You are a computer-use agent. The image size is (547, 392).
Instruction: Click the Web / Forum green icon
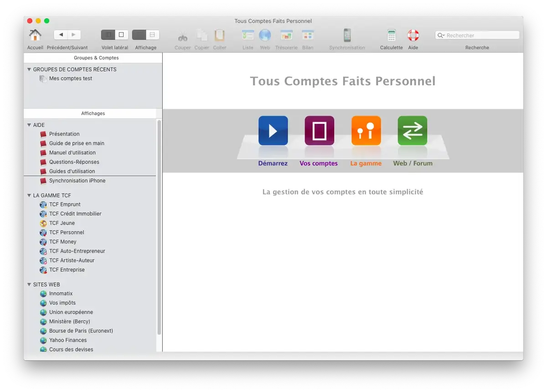412,131
